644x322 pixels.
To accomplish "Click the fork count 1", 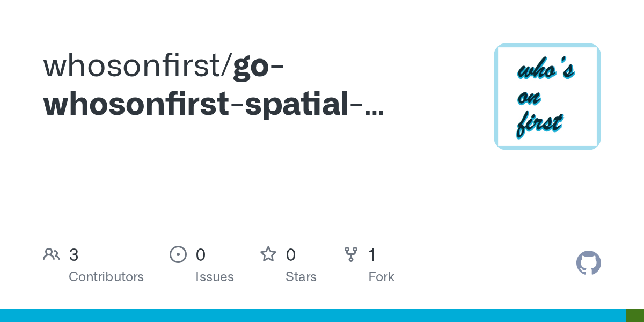I will click(372, 255).
